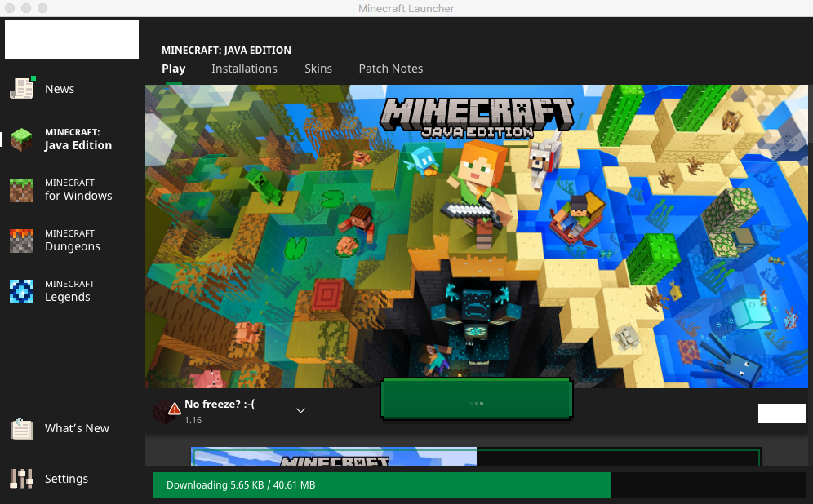Click the player name box right of Play
This screenshot has height=504, width=813.
coord(781,413)
